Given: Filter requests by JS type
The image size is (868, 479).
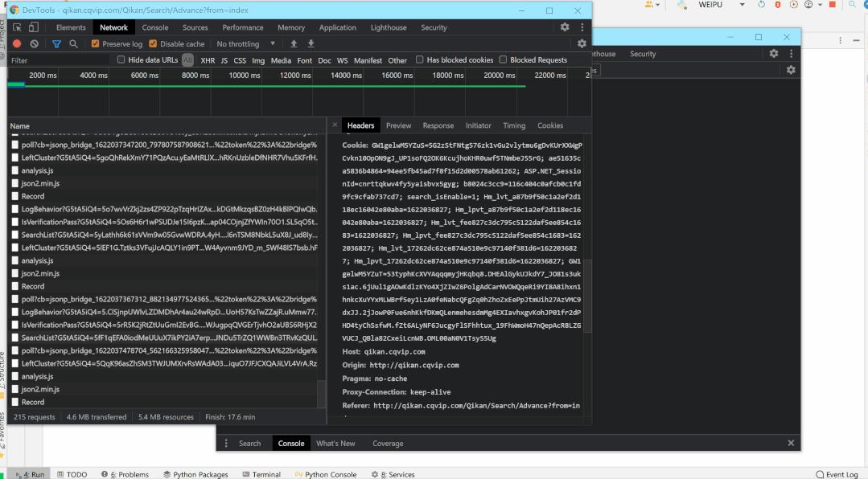Looking at the screenshot, I should 224,60.
